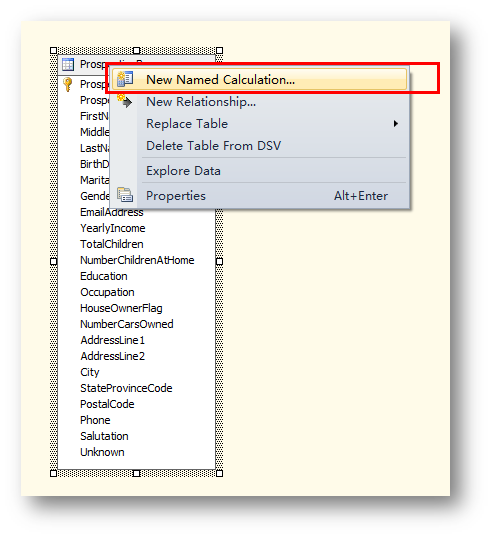Select the TotalChildren column
The width and height of the screenshot is (492, 538).
click(x=112, y=244)
